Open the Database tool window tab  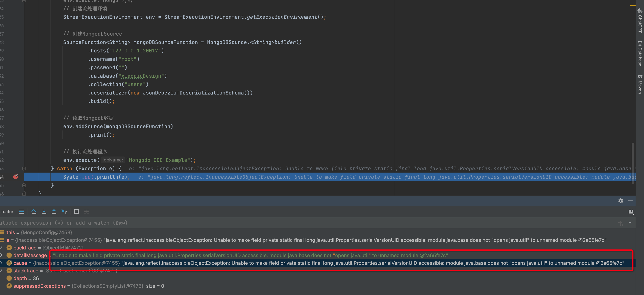click(x=640, y=53)
